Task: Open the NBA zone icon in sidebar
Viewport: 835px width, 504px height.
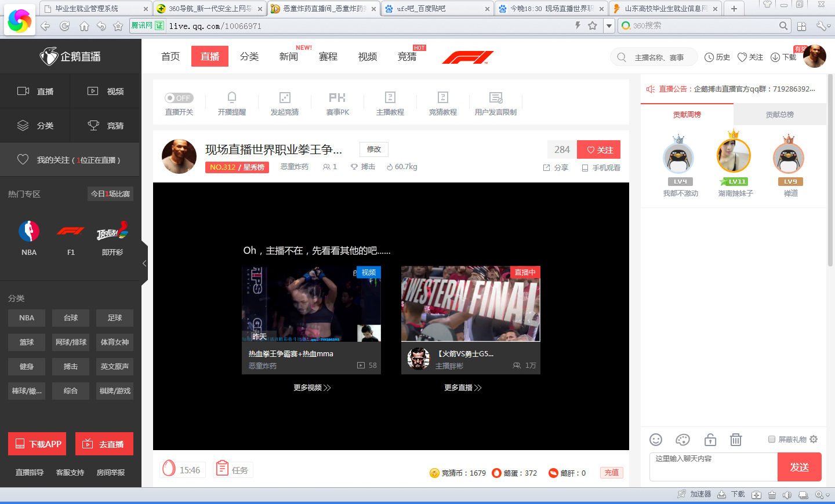Action: point(29,231)
